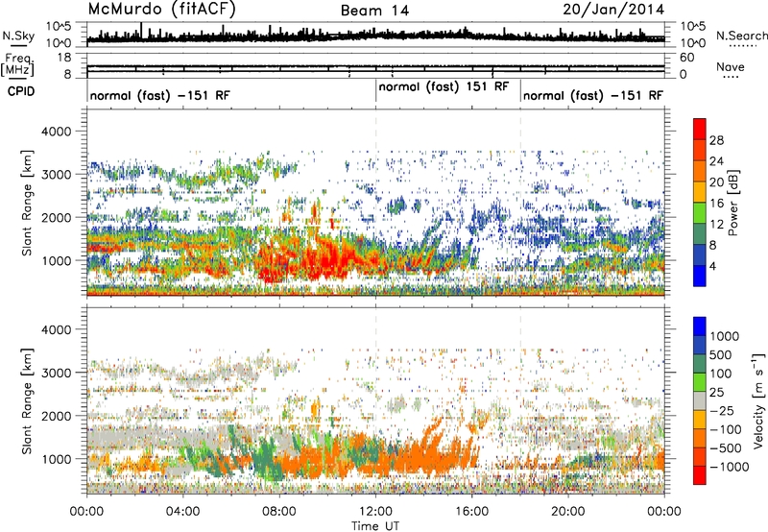Pick the yellow segment of Power colorbar

coord(700,192)
